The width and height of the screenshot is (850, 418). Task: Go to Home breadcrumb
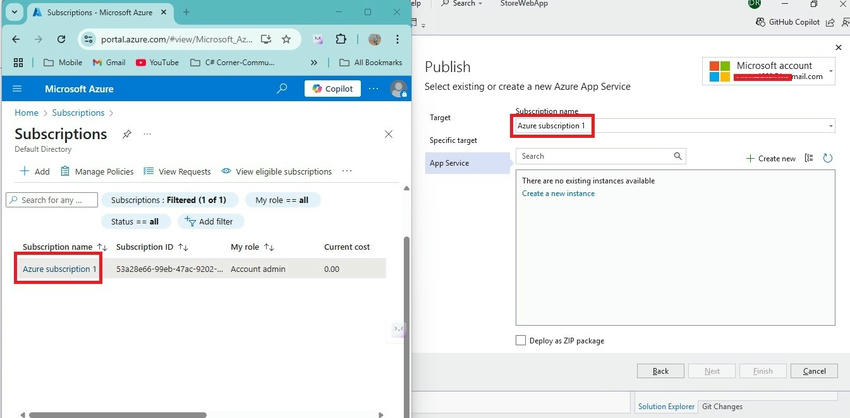pos(26,113)
